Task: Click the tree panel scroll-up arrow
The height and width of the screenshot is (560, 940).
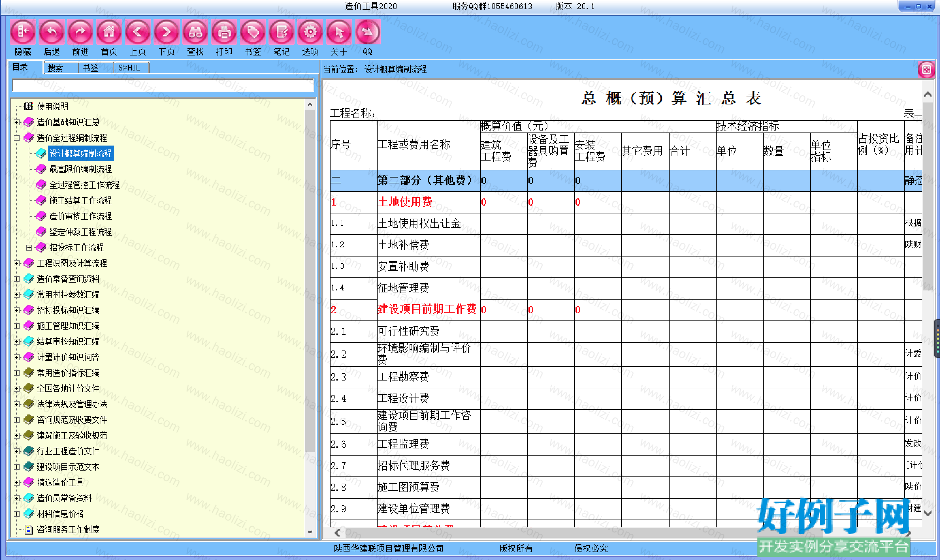Action: tap(310, 104)
